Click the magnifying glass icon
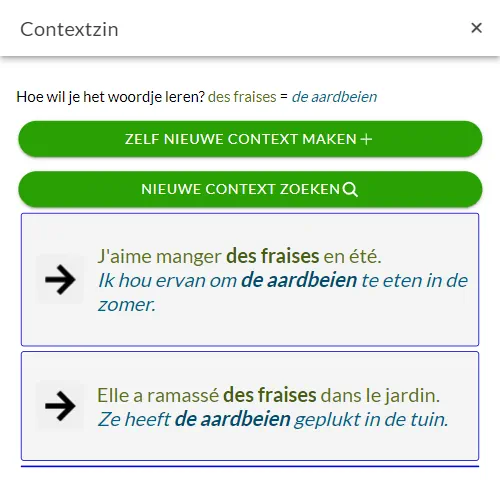This screenshot has height=500, width=500. [x=350, y=190]
